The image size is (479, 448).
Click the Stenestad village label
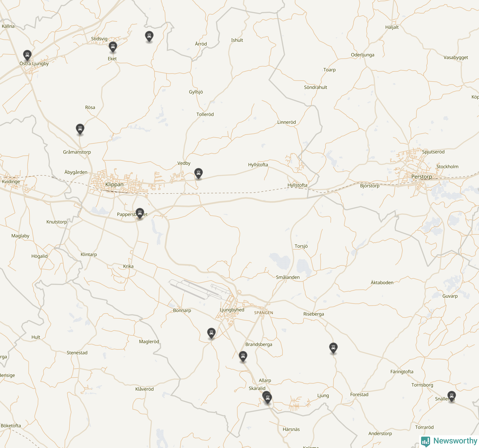point(77,353)
